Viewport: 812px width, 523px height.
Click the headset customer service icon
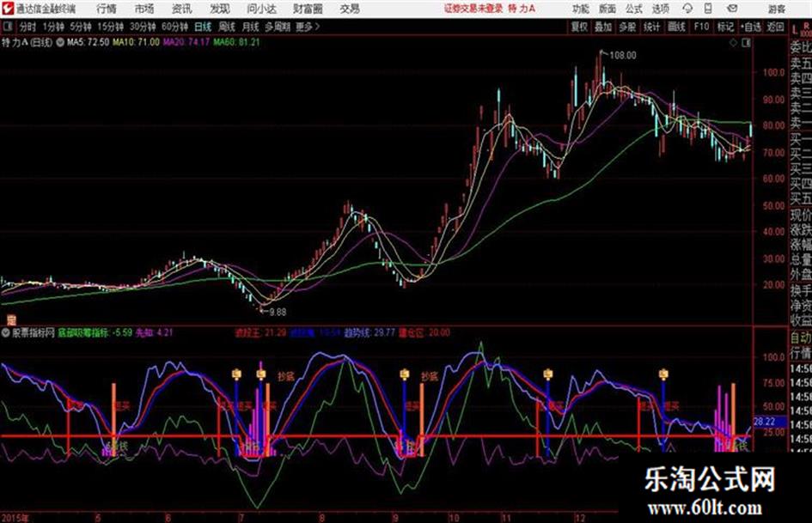[x=687, y=9]
